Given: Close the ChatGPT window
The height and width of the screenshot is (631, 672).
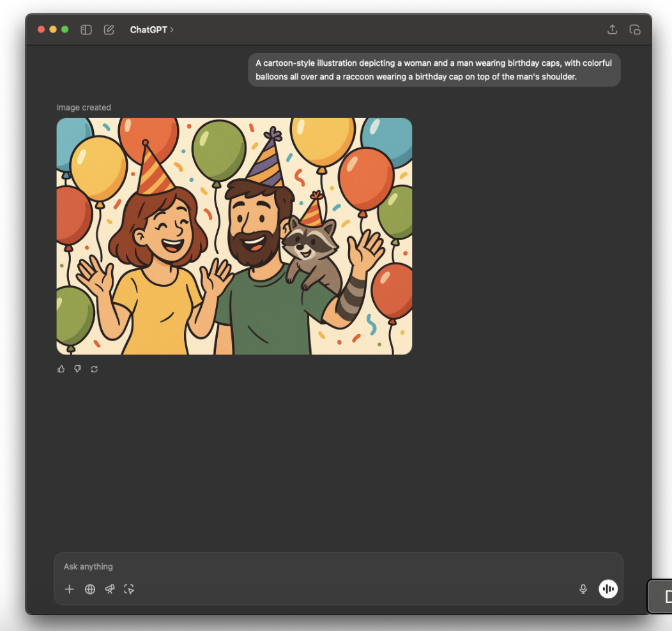Looking at the screenshot, I should pos(42,29).
